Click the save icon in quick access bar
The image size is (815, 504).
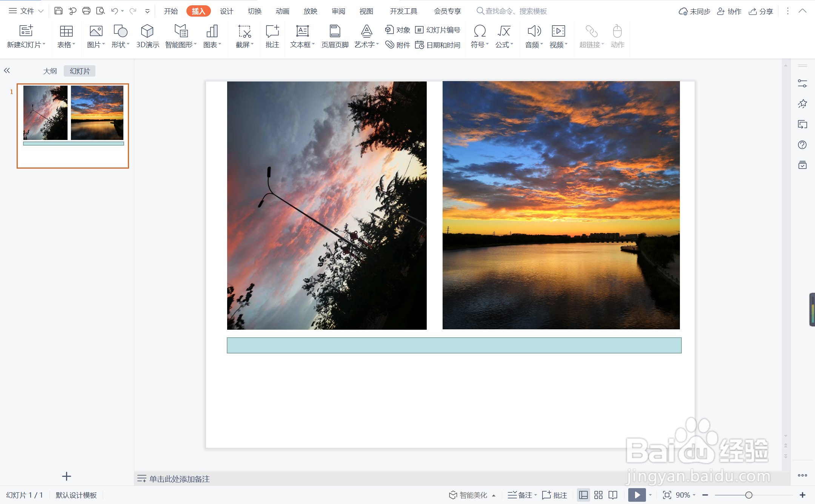[58, 11]
